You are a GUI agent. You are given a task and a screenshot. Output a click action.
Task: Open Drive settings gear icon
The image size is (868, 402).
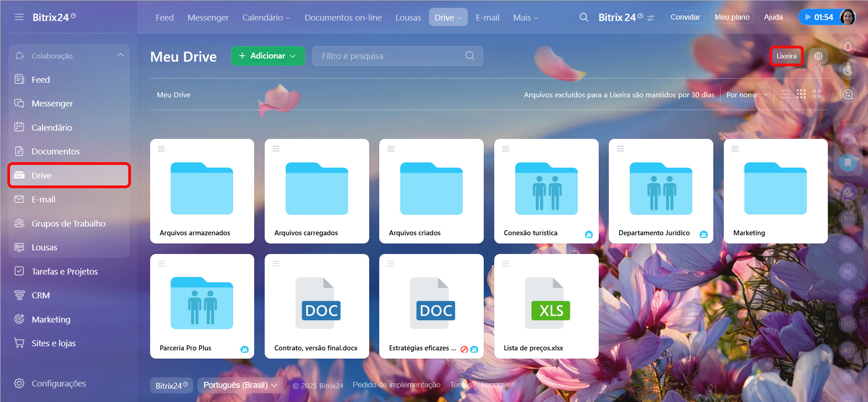click(x=818, y=56)
